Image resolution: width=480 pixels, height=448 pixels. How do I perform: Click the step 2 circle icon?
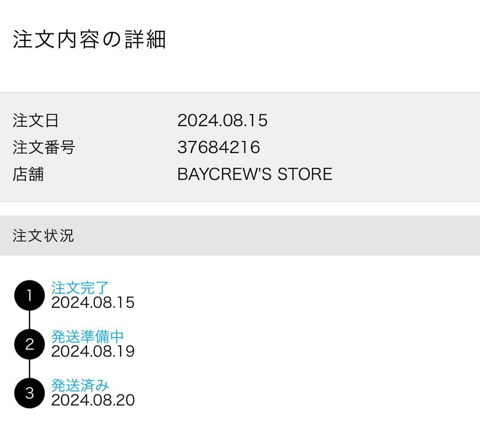pyautogui.click(x=29, y=344)
